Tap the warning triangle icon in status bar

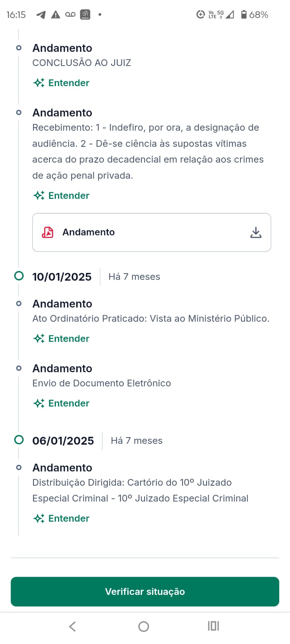(56, 15)
